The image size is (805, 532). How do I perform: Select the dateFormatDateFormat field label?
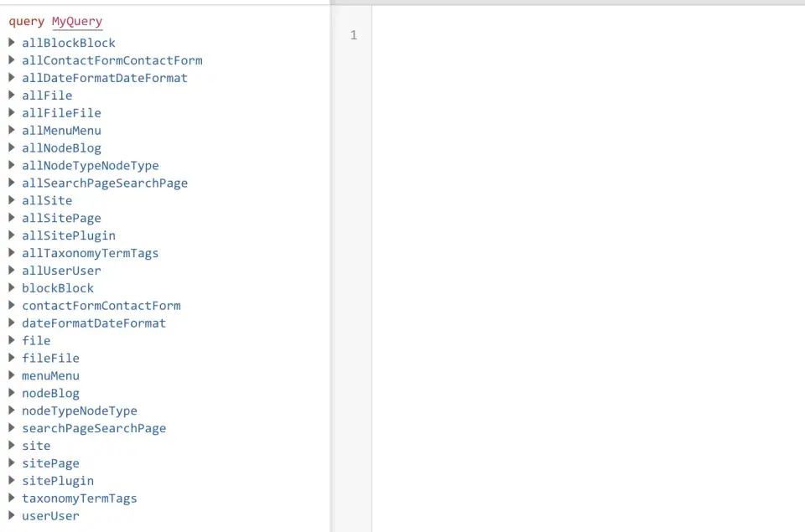pyautogui.click(x=94, y=323)
